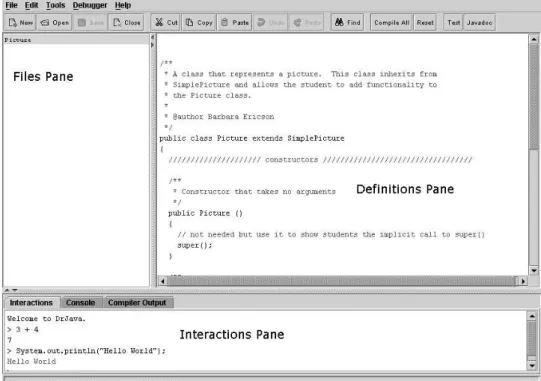Click the System.out.println("Hello World") line

point(86,351)
